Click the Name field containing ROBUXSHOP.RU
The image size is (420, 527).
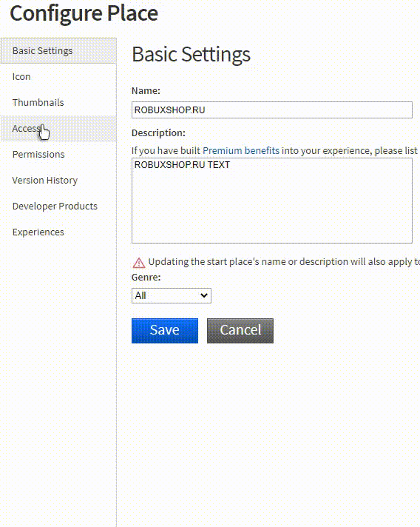(x=272, y=110)
